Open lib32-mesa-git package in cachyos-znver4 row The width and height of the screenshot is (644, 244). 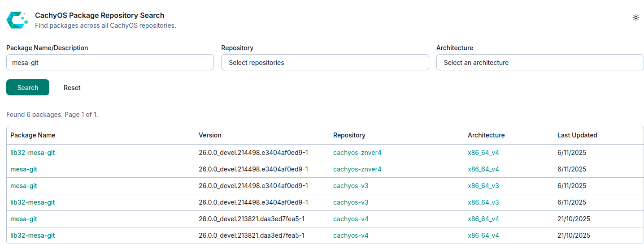33,153
